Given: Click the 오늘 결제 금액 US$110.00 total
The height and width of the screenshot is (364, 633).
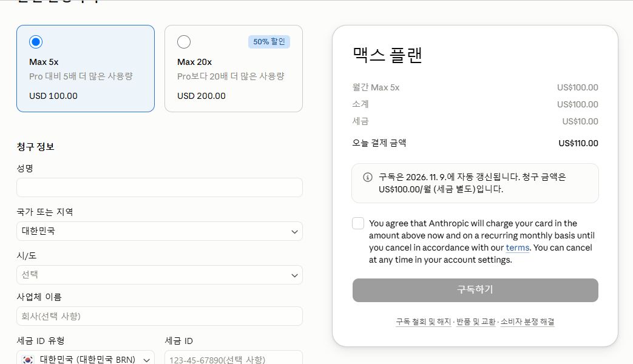Looking at the screenshot, I should click(578, 143).
